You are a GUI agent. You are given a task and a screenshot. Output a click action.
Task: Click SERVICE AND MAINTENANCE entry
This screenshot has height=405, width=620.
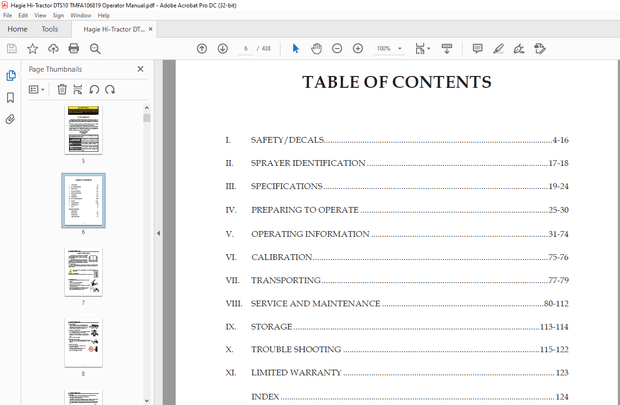(x=397, y=304)
